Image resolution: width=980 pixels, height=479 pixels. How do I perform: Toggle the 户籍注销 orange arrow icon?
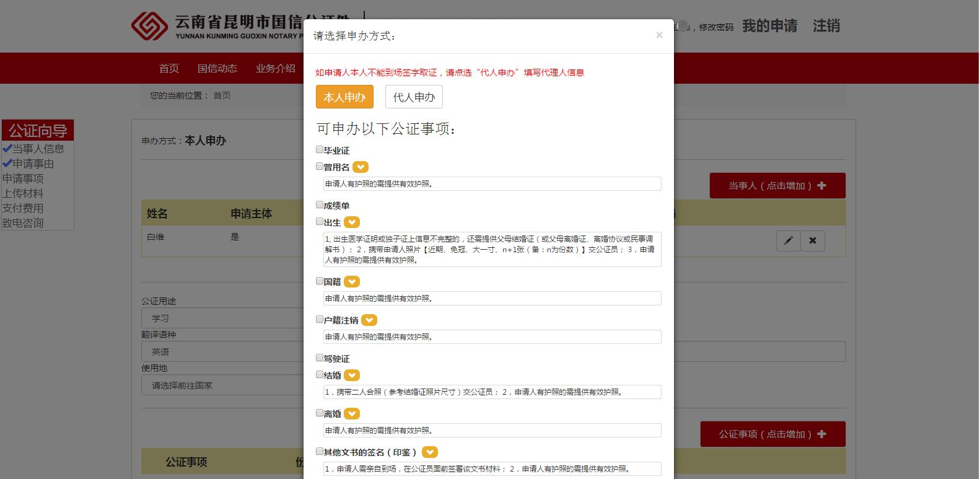[369, 320]
